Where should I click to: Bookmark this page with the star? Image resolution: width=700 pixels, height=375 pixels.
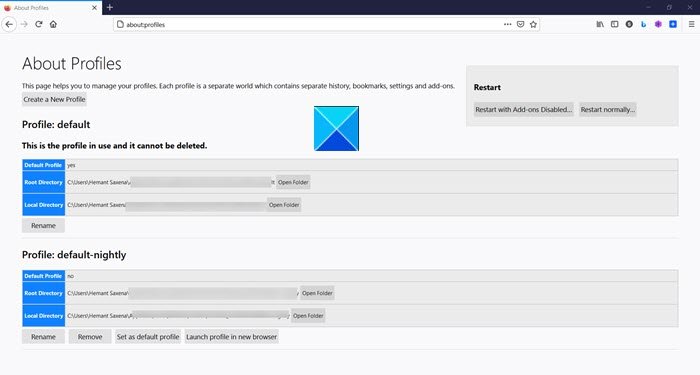pyautogui.click(x=533, y=24)
